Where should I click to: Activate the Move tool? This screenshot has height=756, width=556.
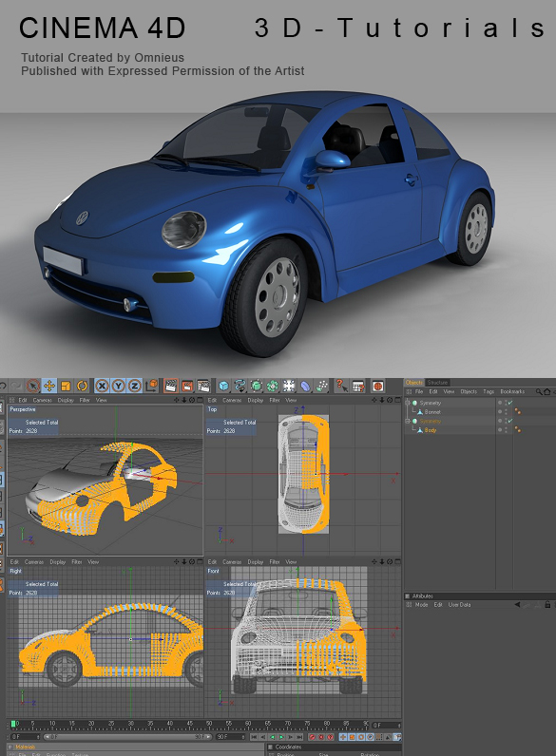[49, 386]
